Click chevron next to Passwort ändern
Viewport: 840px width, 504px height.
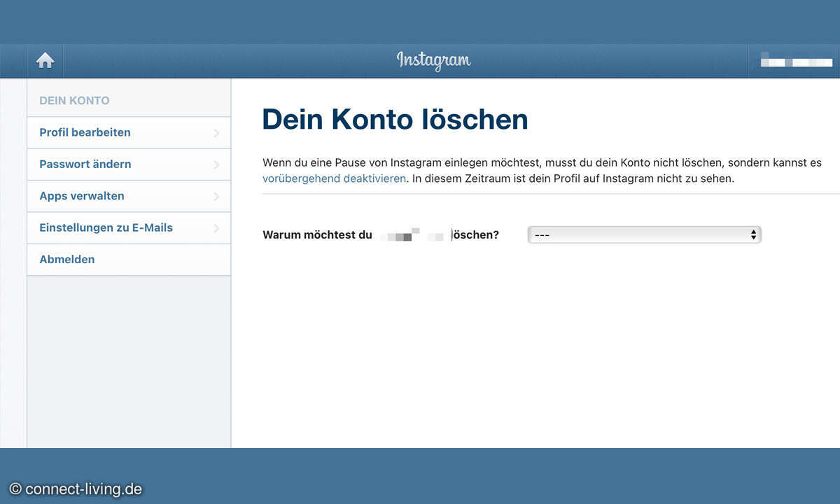[x=216, y=164]
